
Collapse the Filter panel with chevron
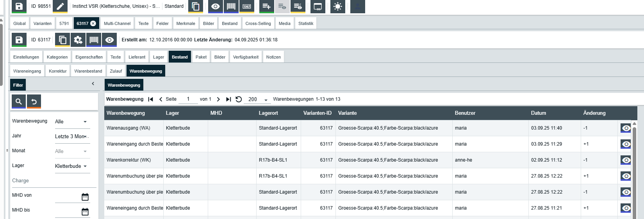coord(93,84)
